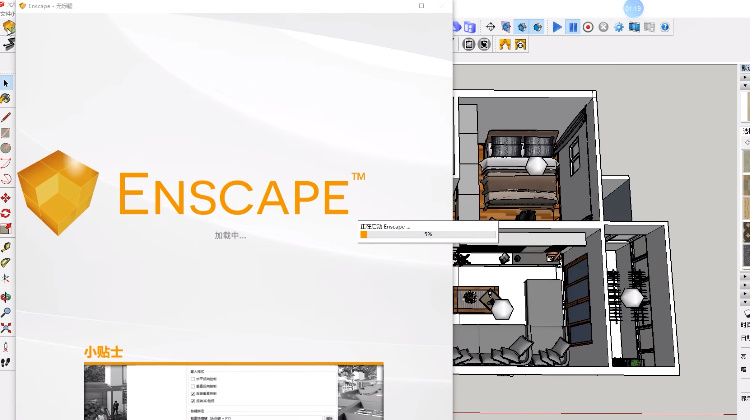This screenshot has width=750, height=420.
Task: Maximize the Enscape window
Action: click(x=421, y=6)
